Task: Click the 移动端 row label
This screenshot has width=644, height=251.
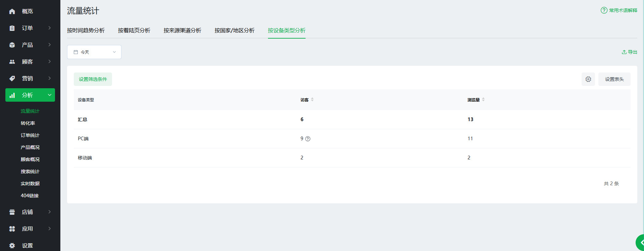Action: click(85, 158)
